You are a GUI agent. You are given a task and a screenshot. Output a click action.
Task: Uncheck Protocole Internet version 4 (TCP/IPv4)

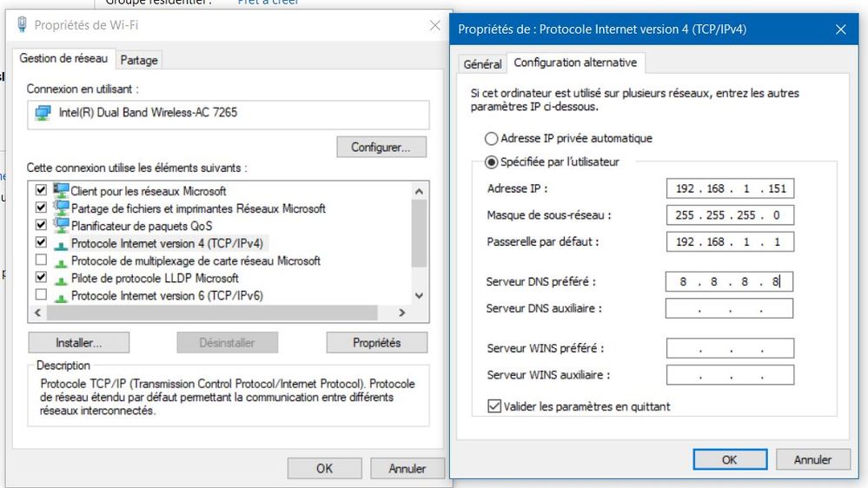click(41, 243)
